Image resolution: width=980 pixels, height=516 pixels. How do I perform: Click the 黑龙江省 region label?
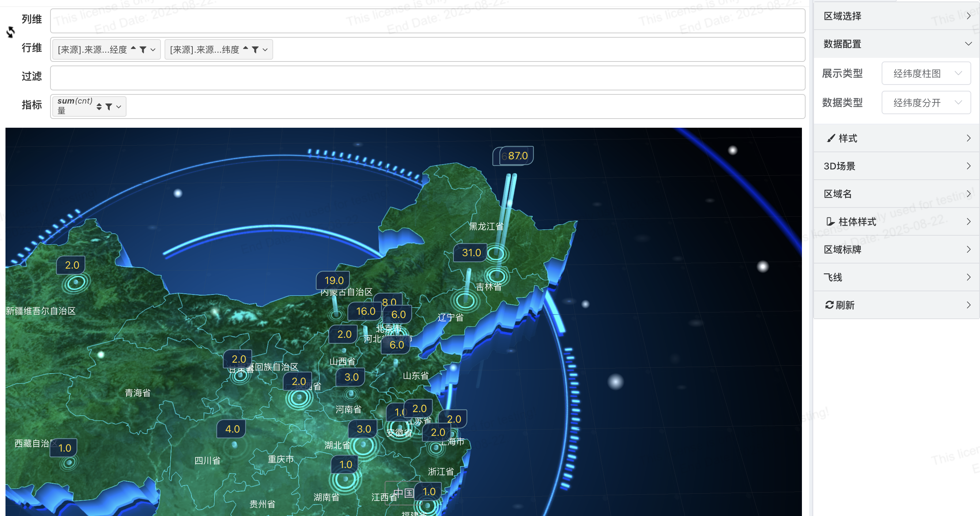(x=486, y=227)
